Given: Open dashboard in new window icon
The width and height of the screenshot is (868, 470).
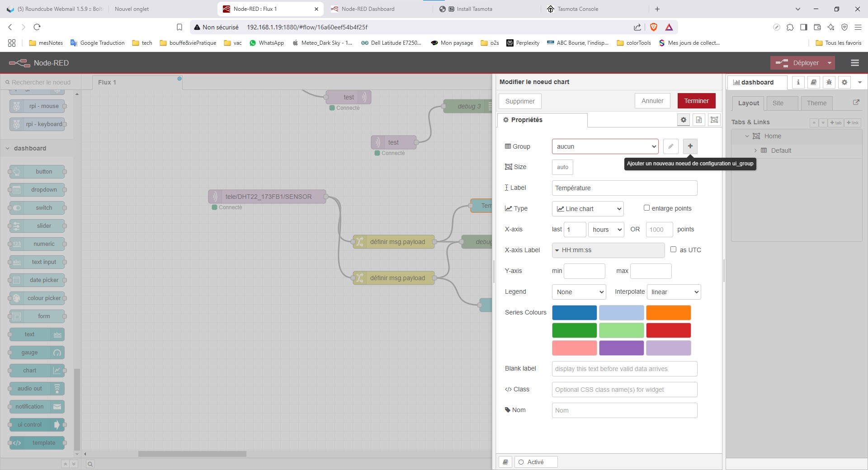Looking at the screenshot, I should click(856, 103).
